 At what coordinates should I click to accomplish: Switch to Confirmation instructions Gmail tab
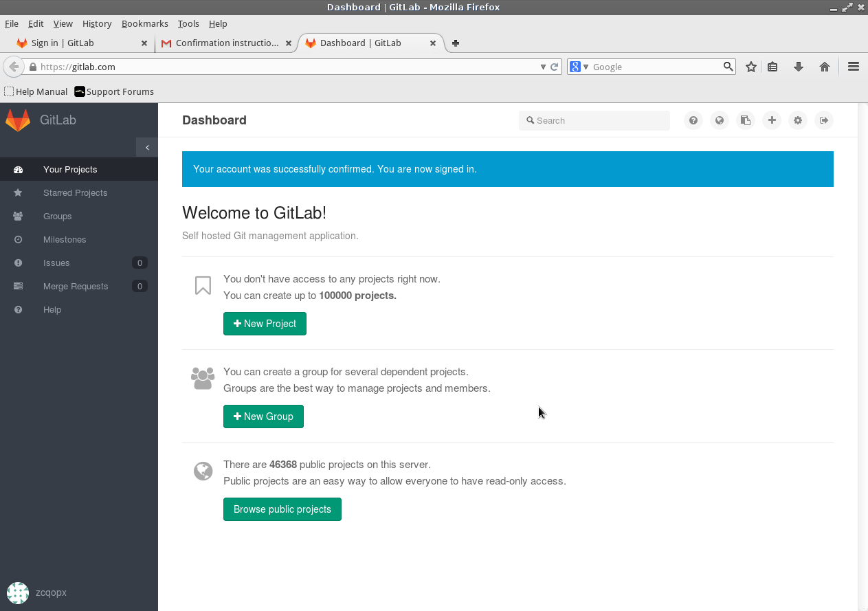pos(225,43)
